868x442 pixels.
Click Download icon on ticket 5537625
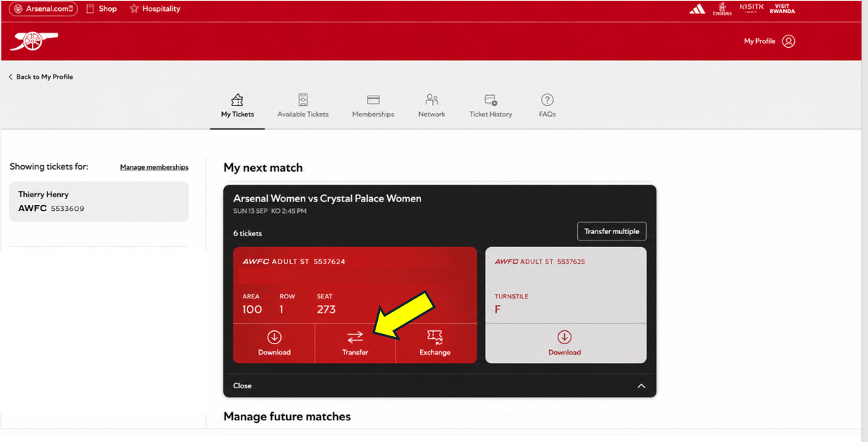pos(564,337)
